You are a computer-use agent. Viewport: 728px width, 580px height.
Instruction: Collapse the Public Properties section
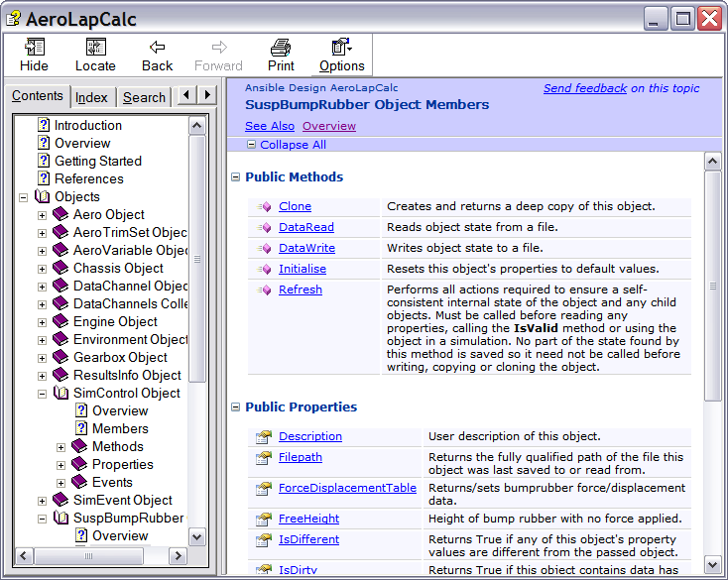click(236, 406)
